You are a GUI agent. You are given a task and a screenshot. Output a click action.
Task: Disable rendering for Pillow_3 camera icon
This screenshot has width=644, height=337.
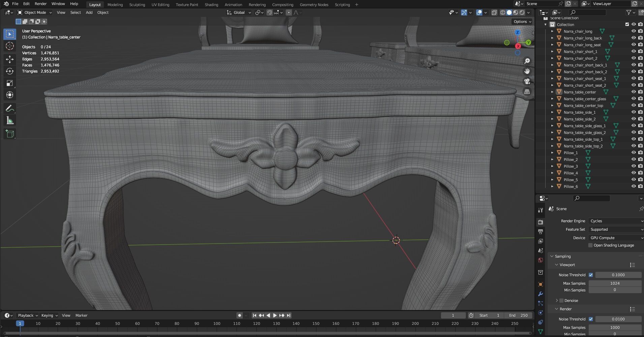(x=641, y=166)
